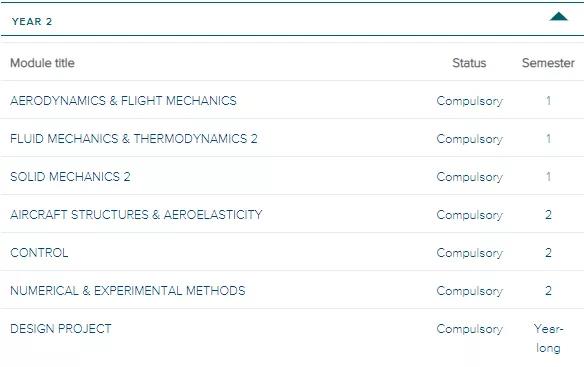The image size is (584, 367).
Task: Open Aerodynamics & Flight Mechanics module
Action: pyautogui.click(x=123, y=101)
